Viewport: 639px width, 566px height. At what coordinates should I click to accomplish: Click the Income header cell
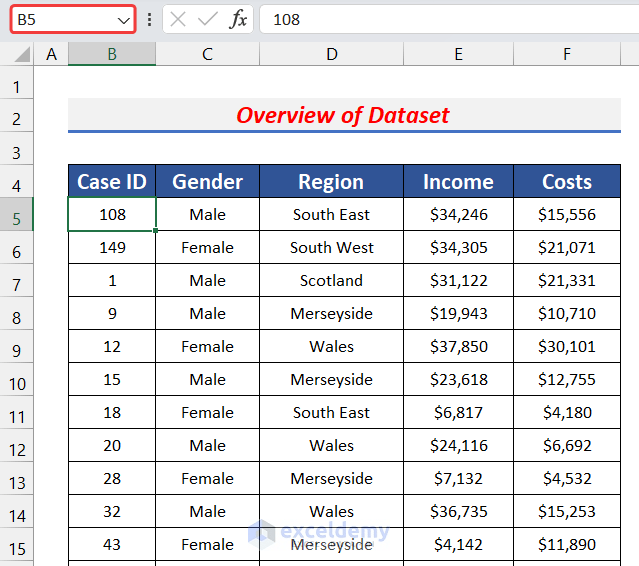(x=458, y=181)
